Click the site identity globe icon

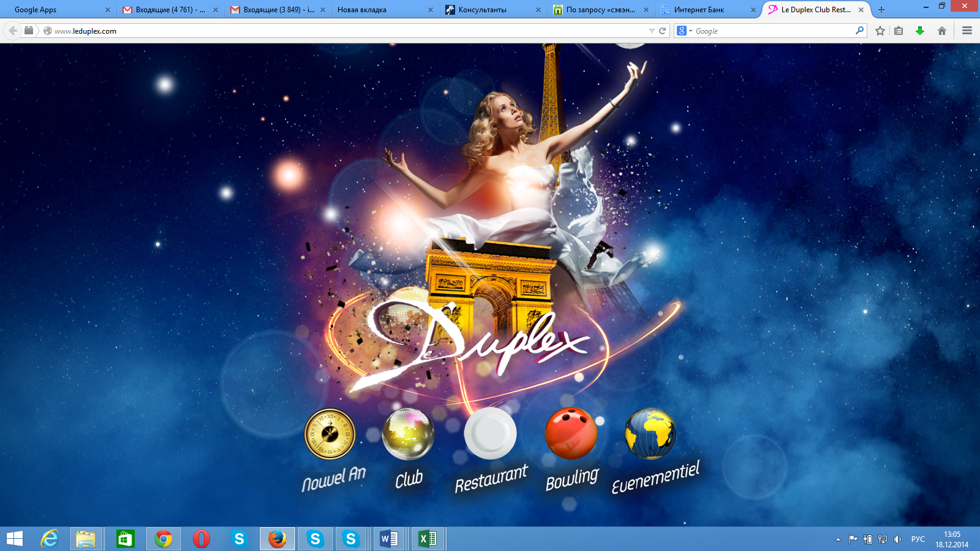pos(48,31)
